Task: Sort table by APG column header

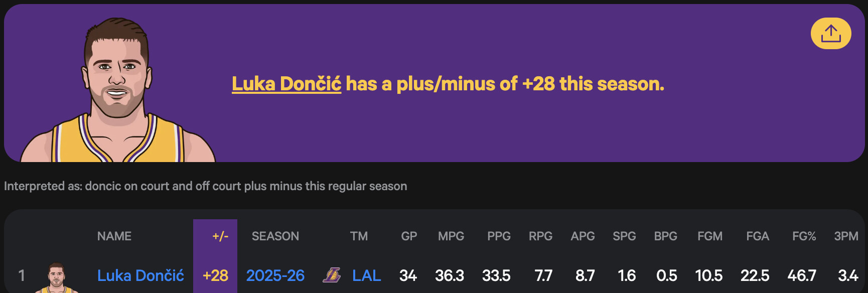Action: (x=583, y=236)
